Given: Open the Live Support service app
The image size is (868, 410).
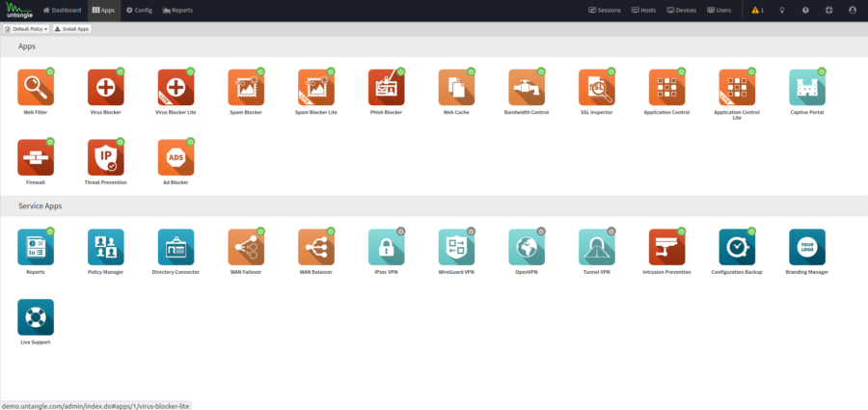Looking at the screenshot, I should [36, 317].
